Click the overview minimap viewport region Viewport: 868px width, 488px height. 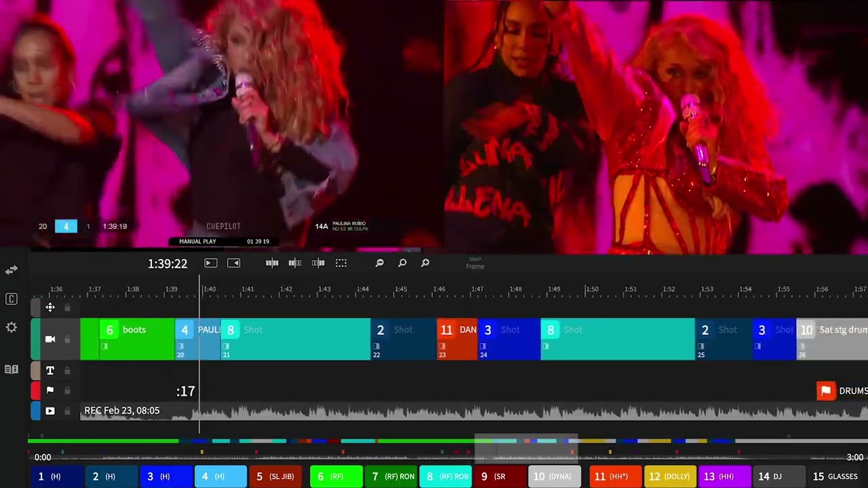(x=526, y=449)
